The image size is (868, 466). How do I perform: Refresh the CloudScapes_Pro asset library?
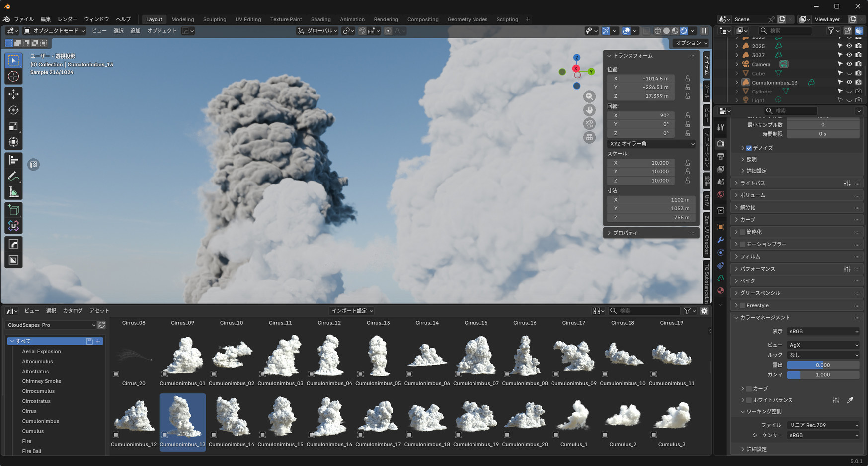(102, 325)
